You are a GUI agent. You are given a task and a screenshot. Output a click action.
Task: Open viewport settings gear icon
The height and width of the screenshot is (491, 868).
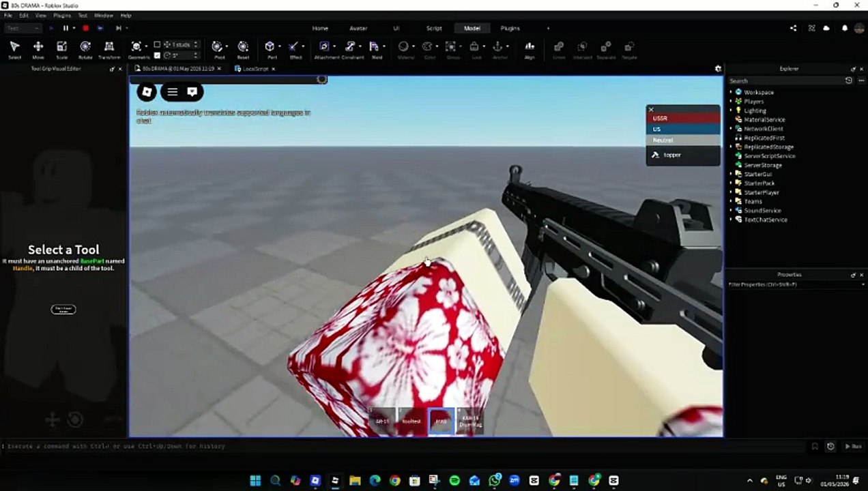(718, 68)
